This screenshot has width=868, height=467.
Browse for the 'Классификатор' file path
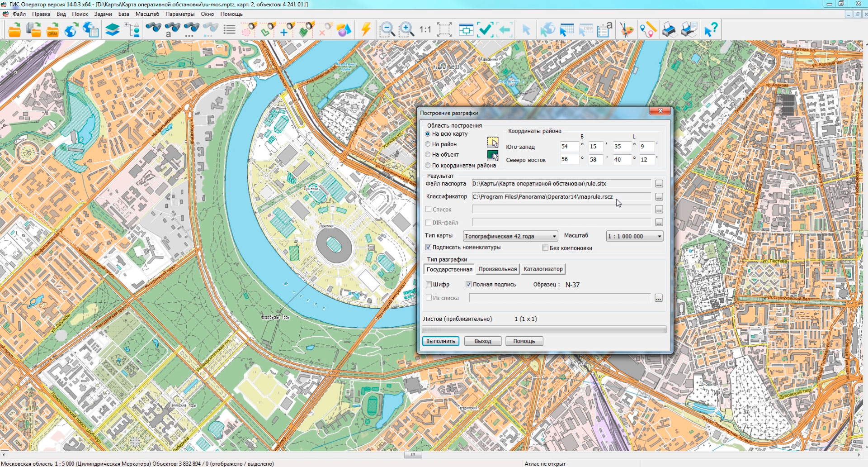pyautogui.click(x=659, y=197)
